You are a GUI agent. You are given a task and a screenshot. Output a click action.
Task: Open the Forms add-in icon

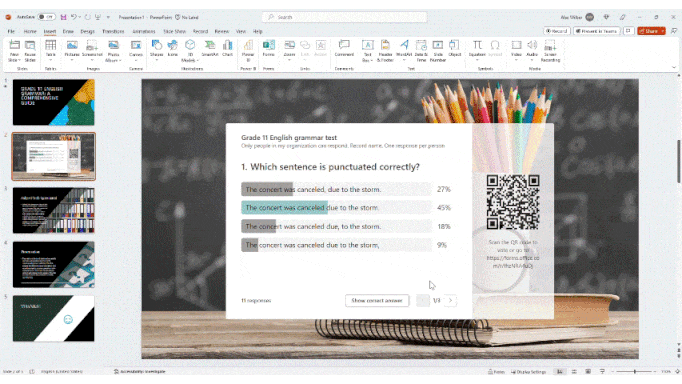point(268,49)
